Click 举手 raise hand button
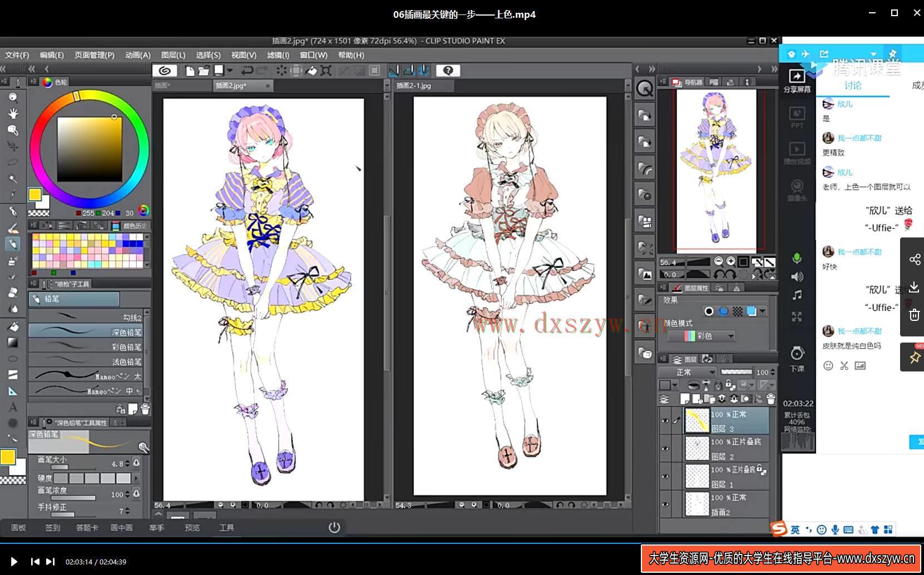924x575 pixels. click(x=156, y=528)
